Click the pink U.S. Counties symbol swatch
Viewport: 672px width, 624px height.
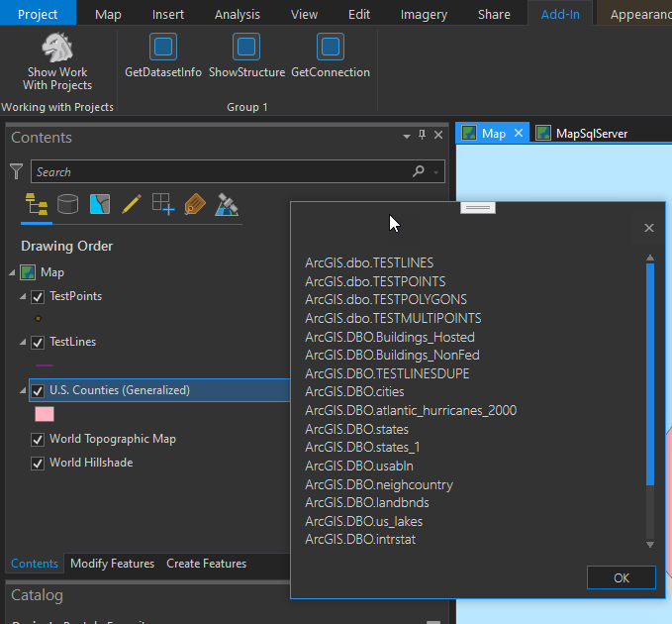[x=45, y=414]
